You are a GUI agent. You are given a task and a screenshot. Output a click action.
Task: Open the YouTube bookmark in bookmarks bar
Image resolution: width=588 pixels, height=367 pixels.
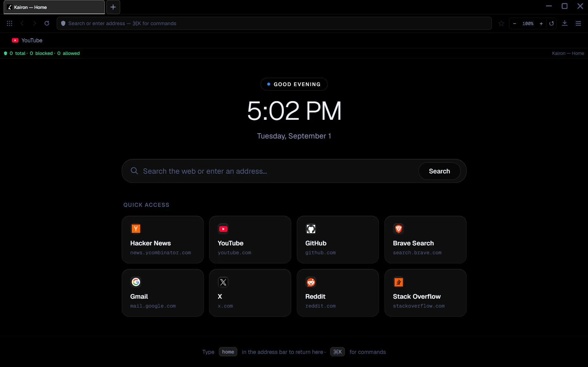(27, 40)
